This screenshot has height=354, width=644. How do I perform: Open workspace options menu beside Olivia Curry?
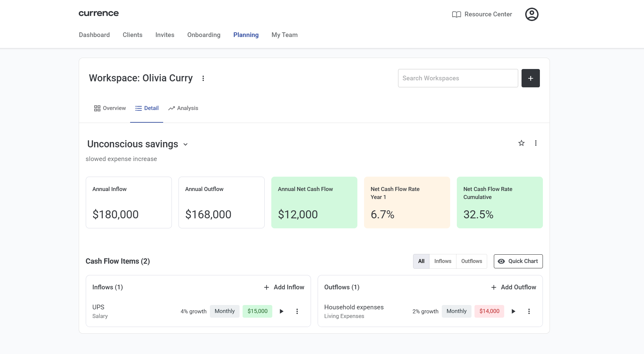point(203,78)
